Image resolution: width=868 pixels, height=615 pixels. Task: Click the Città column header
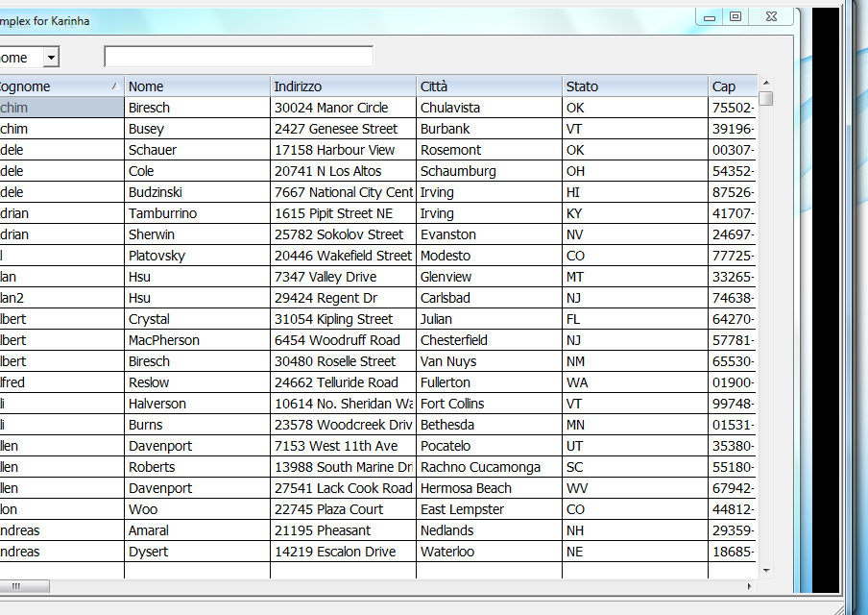[490, 86]
